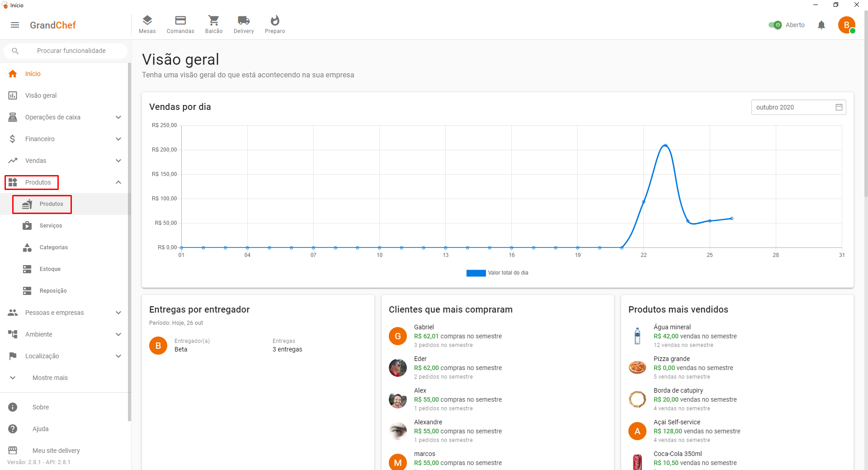Viewport: 868px width, 470px height.
Task: Select Estoque in the sidebar
Action: (50, 269)
